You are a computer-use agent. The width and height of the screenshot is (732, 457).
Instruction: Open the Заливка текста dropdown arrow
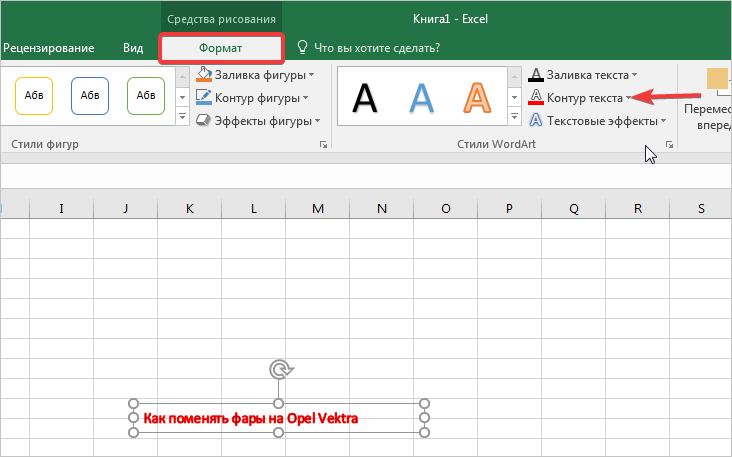(634, 75)
